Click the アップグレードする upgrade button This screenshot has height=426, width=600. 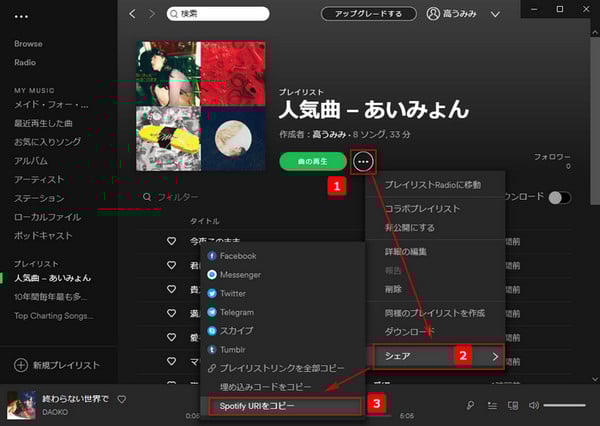368,14
